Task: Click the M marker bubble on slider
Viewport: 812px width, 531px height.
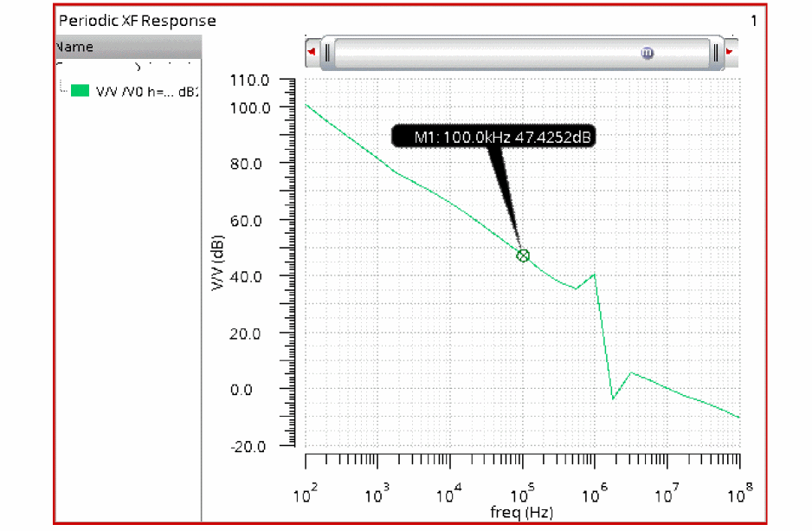Action: point(647,53)
